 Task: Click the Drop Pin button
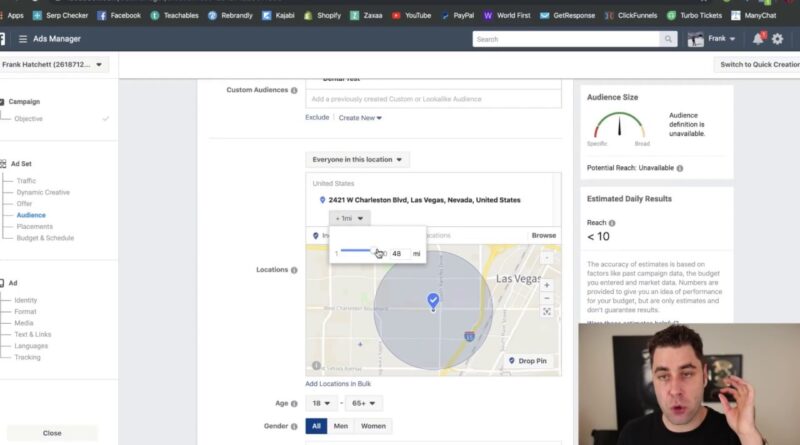[528, 361]
